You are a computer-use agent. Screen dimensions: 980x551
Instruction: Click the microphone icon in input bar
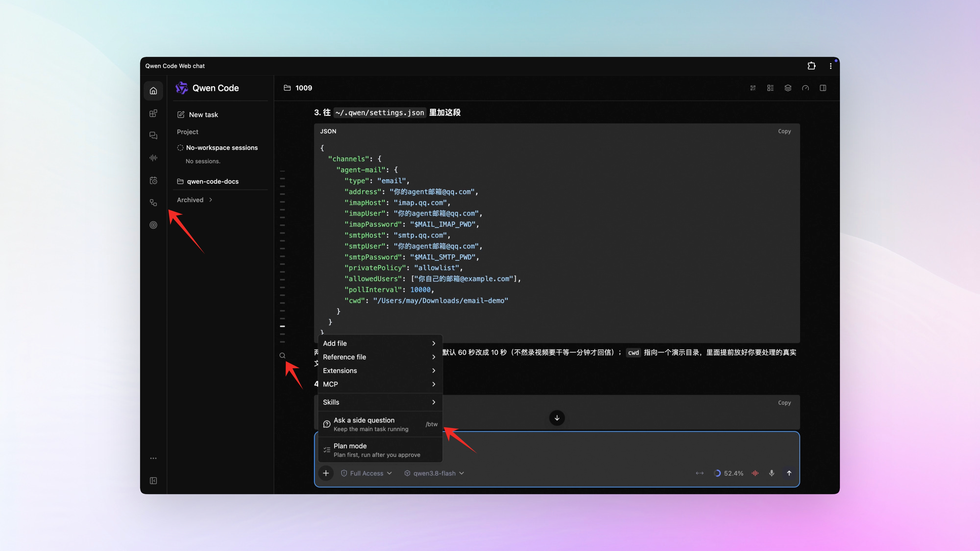pos(772,473)
